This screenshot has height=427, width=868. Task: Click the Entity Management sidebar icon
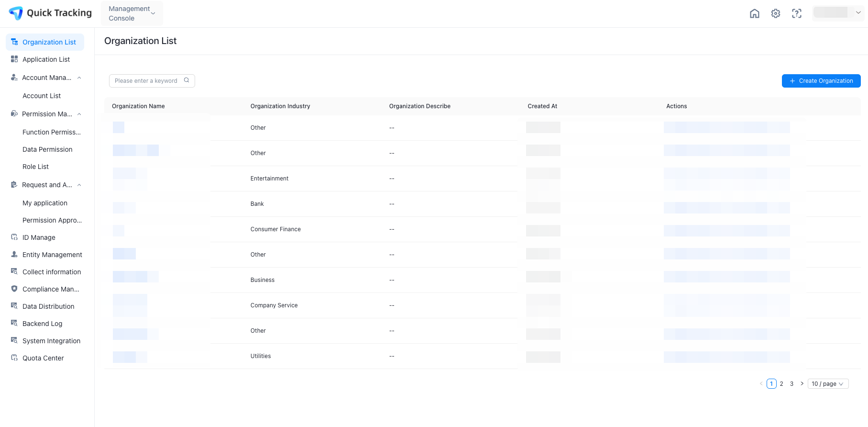(x=14, y=254)
